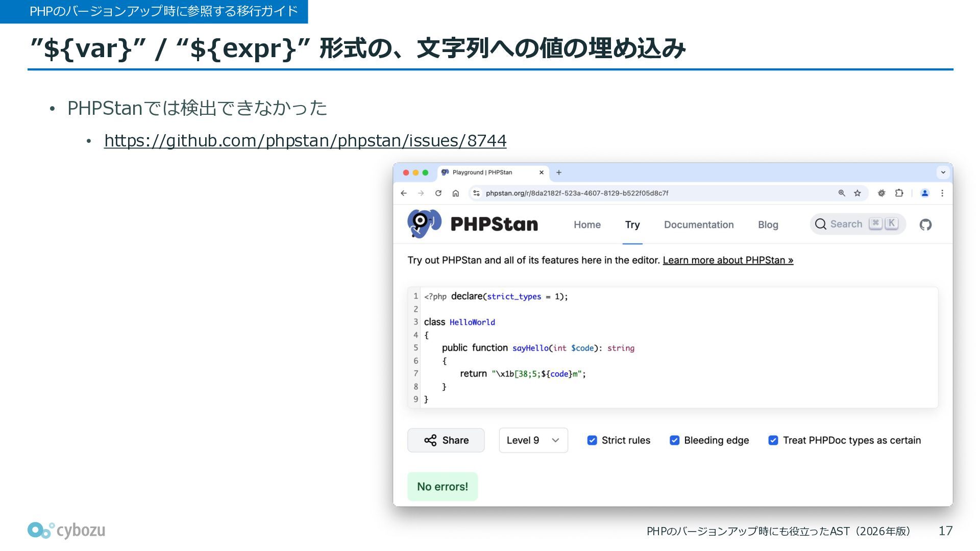Bookmark page with the star icon
980x551 pixels.
tap(857, 193)
